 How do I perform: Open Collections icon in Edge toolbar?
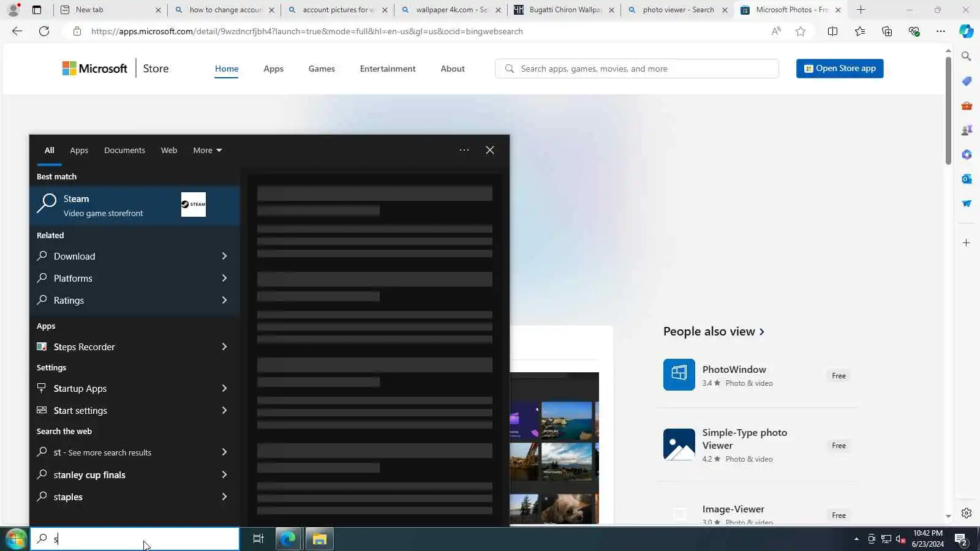pos(887,31)
